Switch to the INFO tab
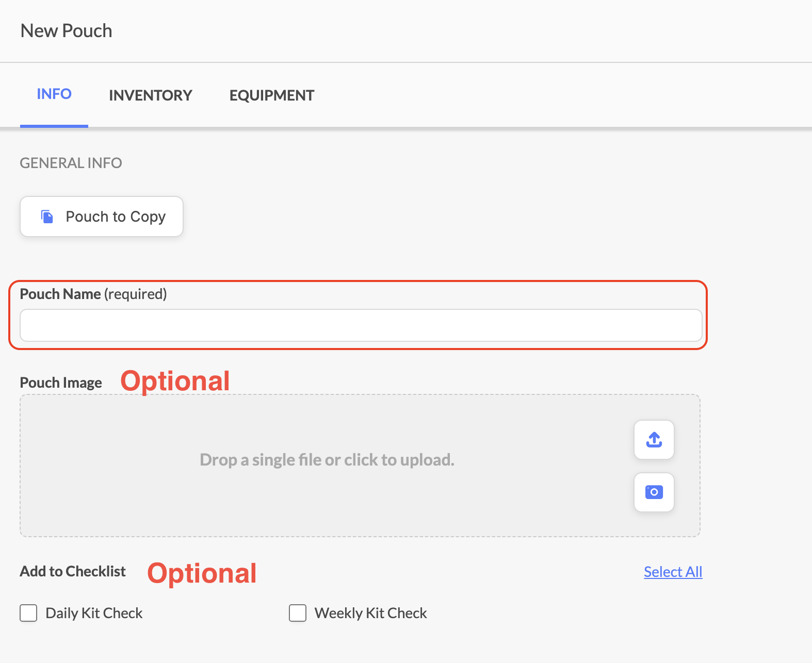Viewport: 812px width, 663px height. pos(54,94)
